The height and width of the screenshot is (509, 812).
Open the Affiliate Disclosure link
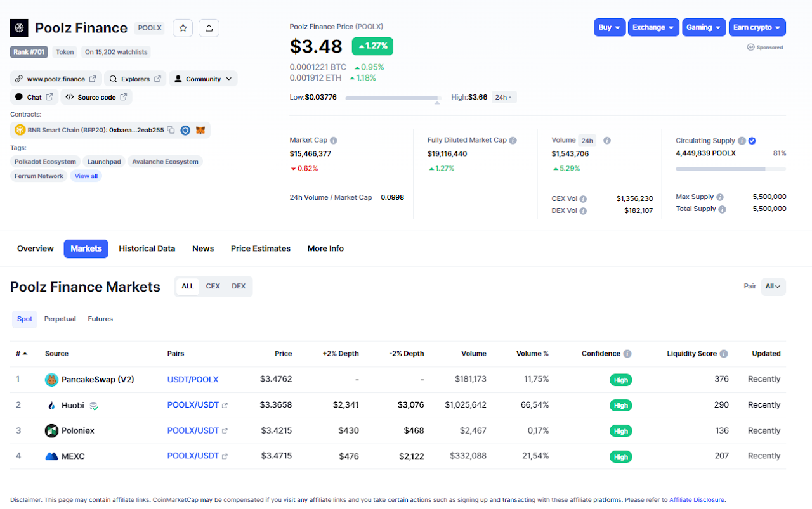pos(697,500)
